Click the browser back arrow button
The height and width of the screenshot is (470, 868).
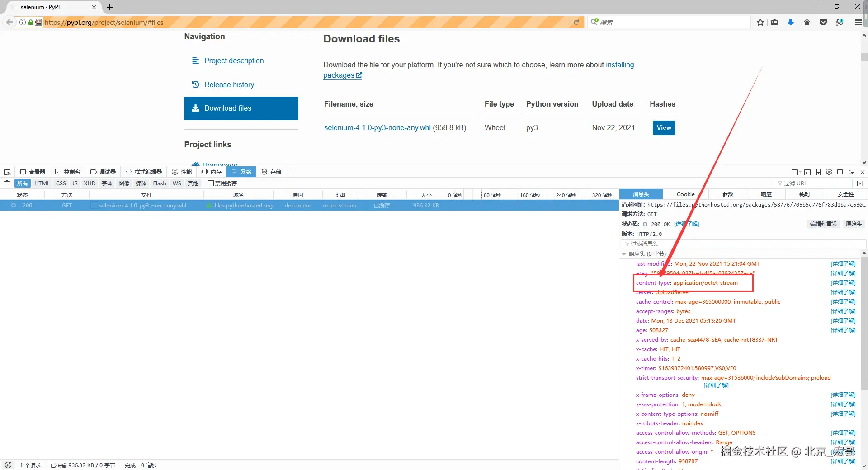tap(9, 22)
